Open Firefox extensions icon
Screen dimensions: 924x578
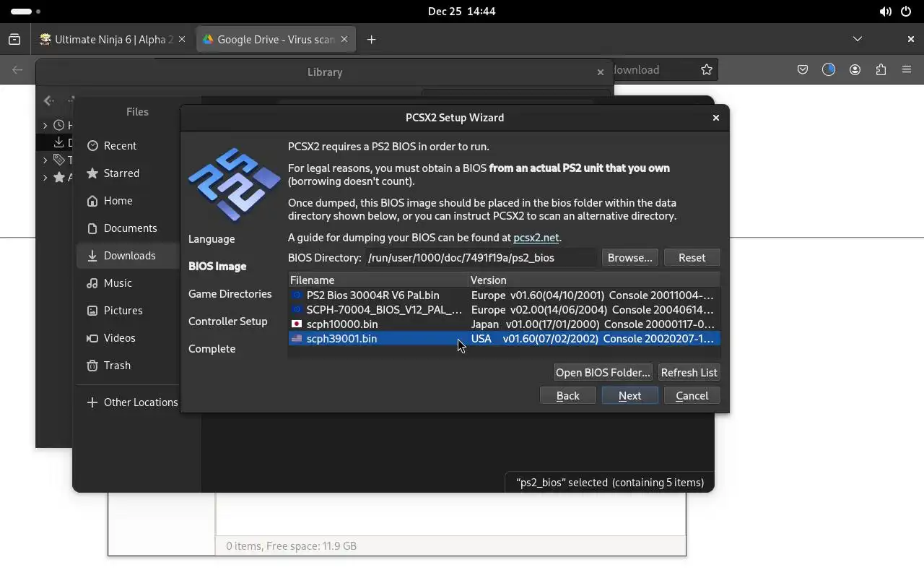(x=881, y=69)
